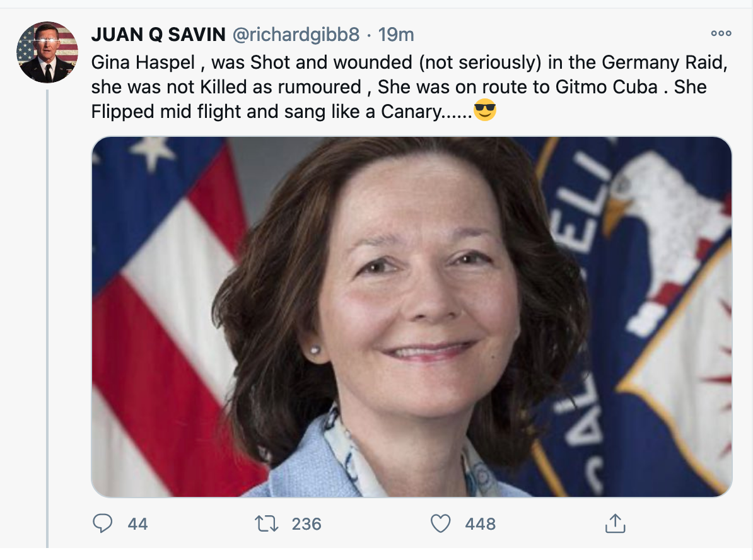
Task: Click the reply count 44
Action: (x=137, y=523)
